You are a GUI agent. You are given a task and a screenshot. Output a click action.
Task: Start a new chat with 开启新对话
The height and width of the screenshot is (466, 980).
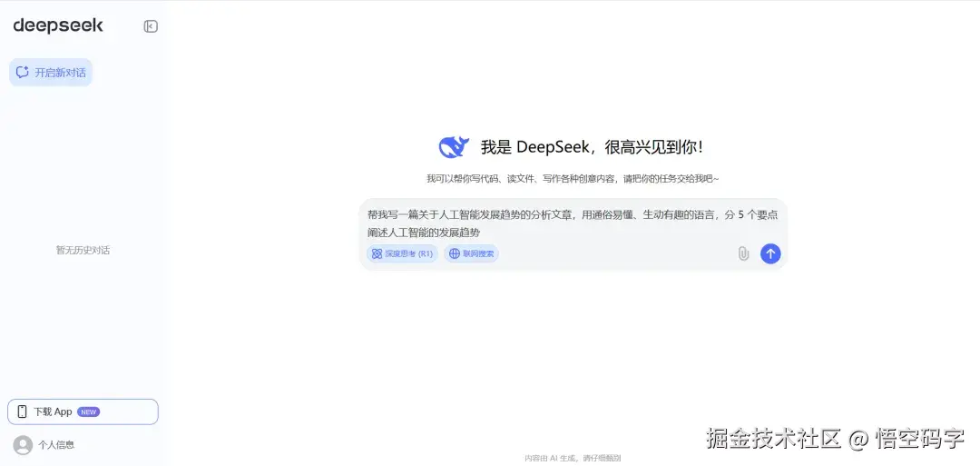[51, 73]
